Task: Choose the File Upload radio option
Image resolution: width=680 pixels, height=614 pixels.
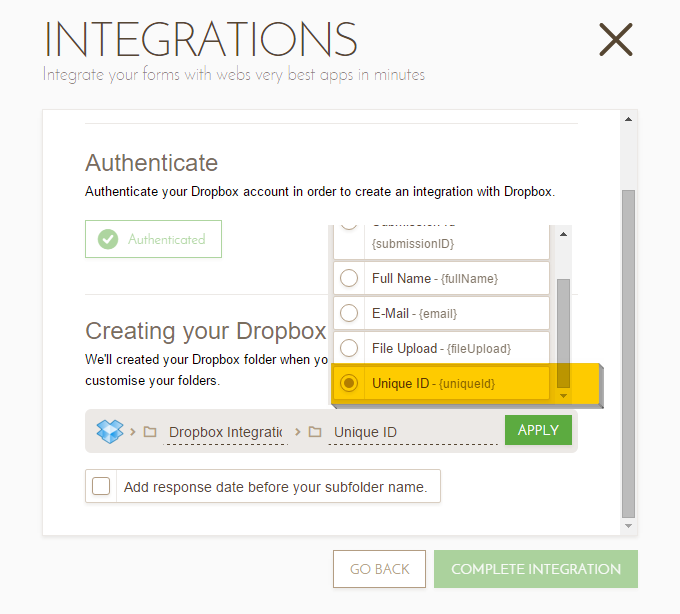Action: pyautogui.click(x=349, y=348)
